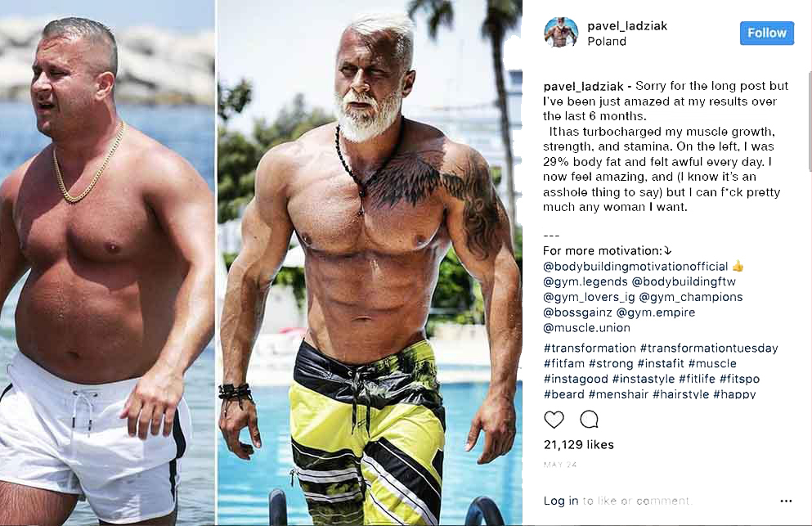The height and width of the screenshot is (526, 812).
Task: Open the @gym.legends mention
Action: pos(585,282)
